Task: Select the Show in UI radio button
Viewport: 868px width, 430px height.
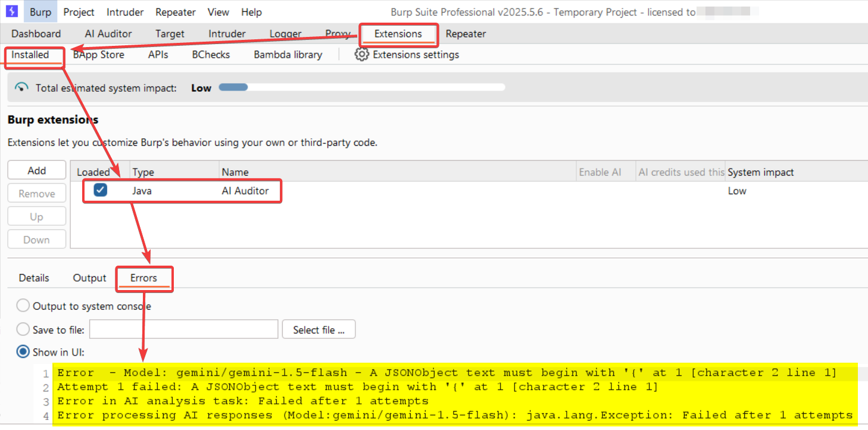Action: (23, 352)
